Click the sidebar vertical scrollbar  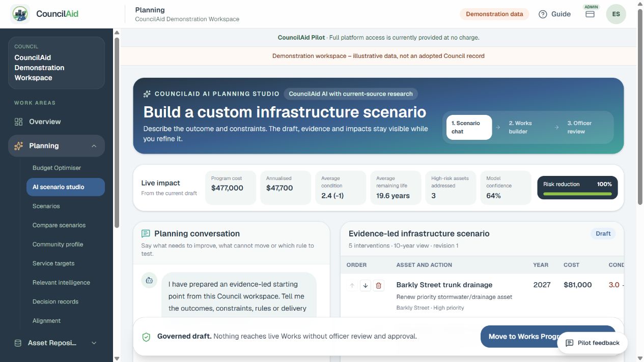click(117, 132)
